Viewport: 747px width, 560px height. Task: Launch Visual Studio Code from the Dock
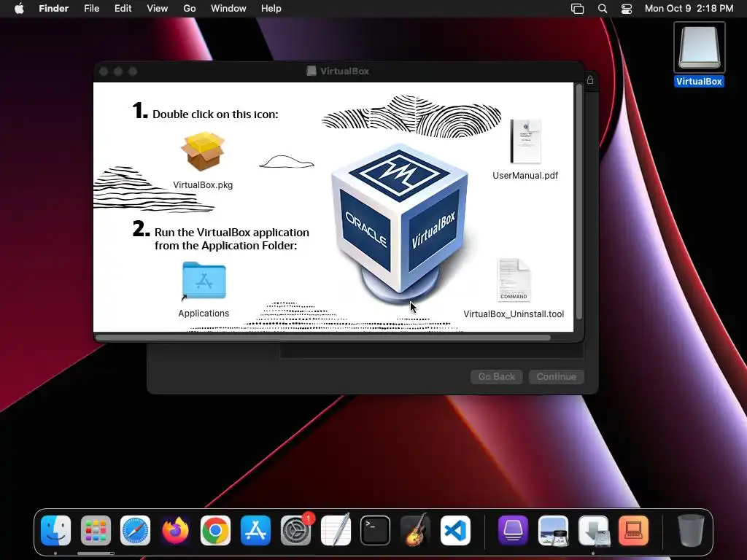(x=455, y=531)
